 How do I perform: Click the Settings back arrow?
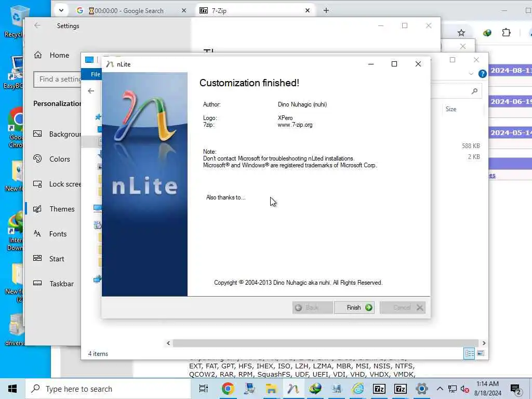pyautogui.click(x=37, y=25)
